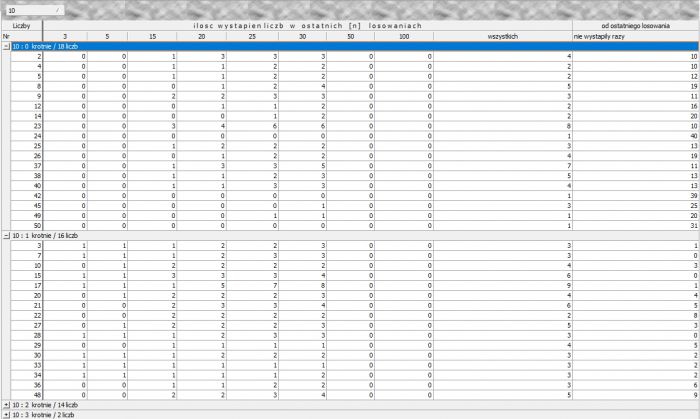Sort by the '50' draws column header
The width and height of the screenshot is (700, 419).
point(350,37)
